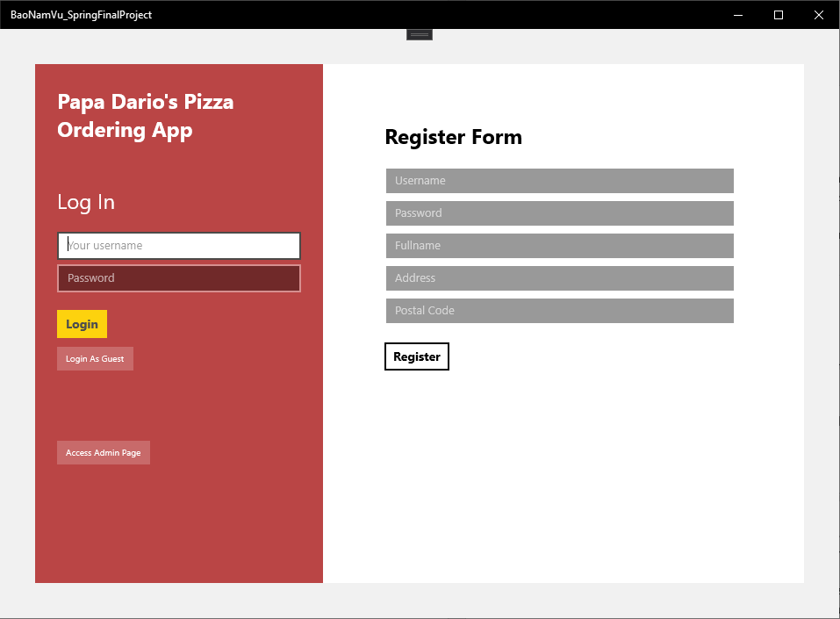
Task: Click the Postal Code field
Action: click(x=560, y=311)
